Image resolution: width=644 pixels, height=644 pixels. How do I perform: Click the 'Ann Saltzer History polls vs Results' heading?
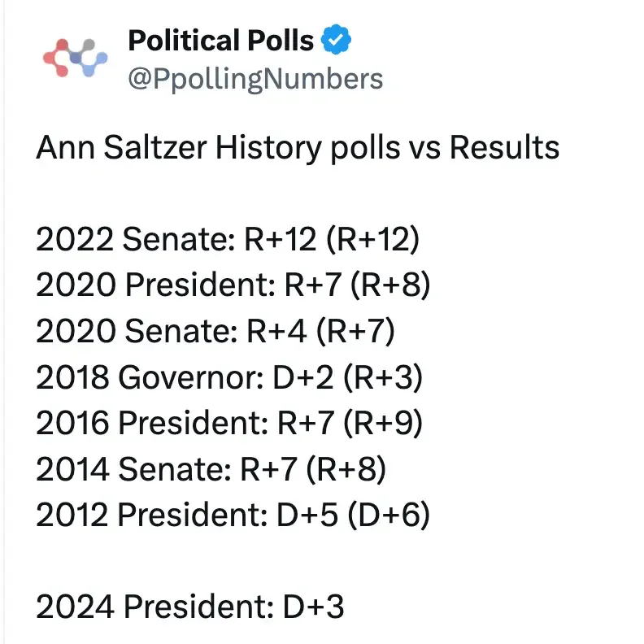[298, 148]
